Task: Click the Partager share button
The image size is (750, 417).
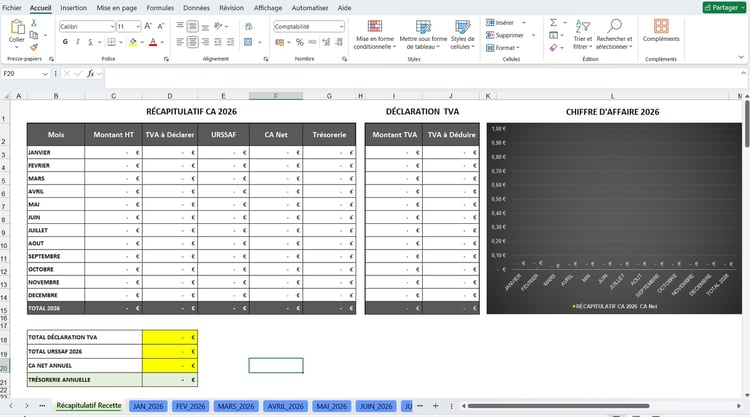Action: pos(724,8)
